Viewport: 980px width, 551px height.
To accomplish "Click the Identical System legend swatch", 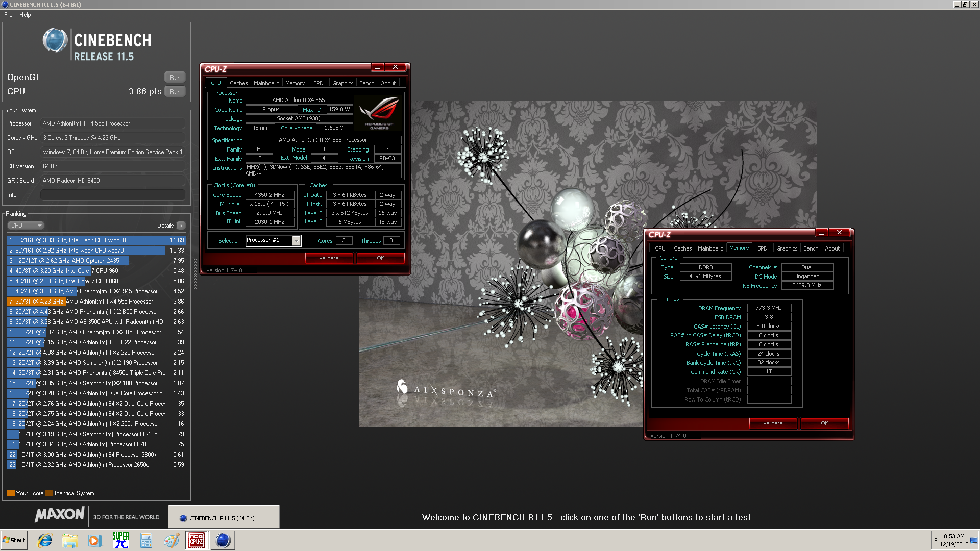I will [x=49, y=493].
